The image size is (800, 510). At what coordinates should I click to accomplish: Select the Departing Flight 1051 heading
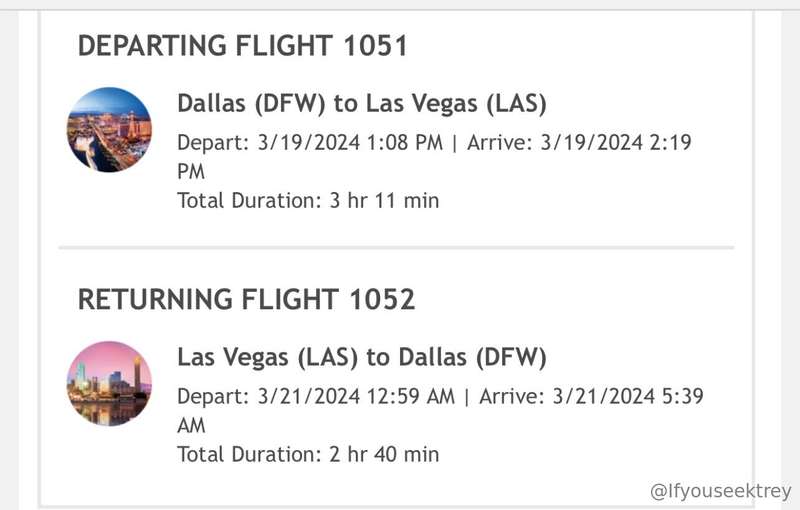[x=243, y=45]
